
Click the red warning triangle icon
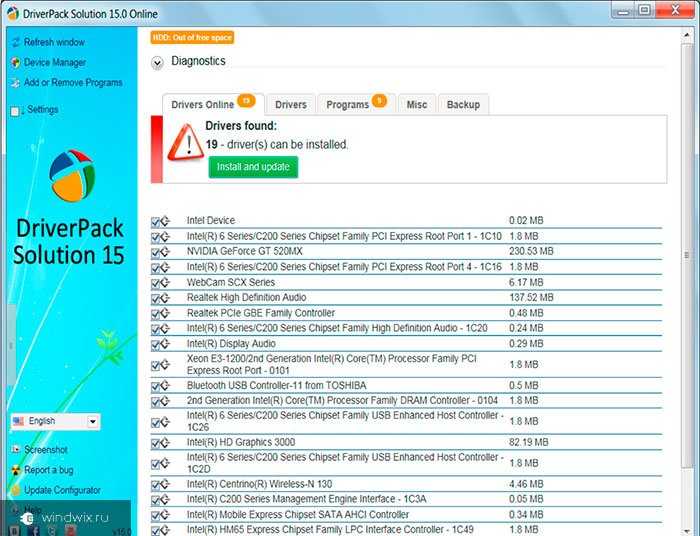tap(186, 142)
